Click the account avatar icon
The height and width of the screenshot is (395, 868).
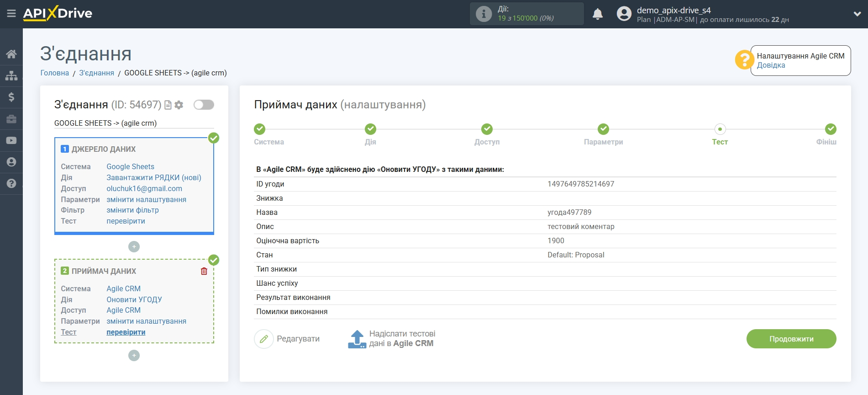tap(624, 14)
